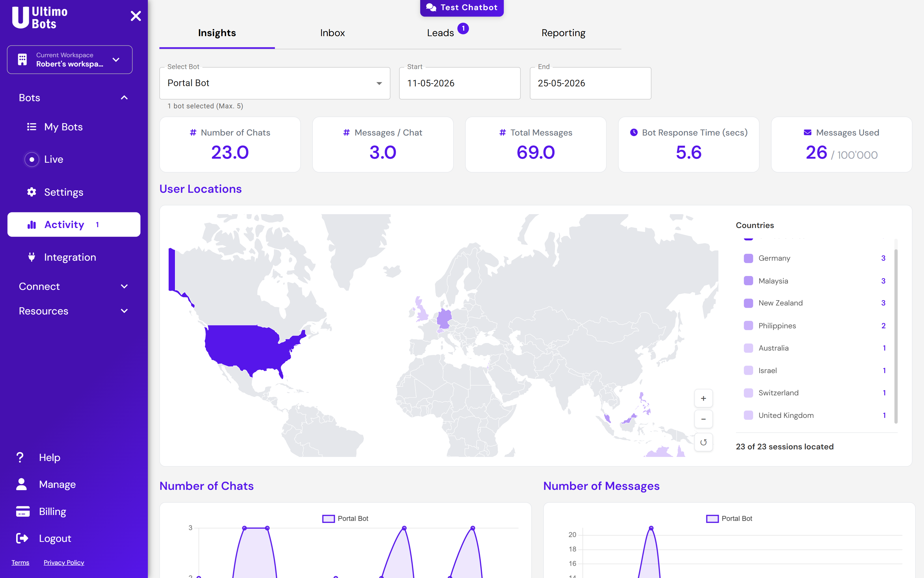The image size is (924, 578).
Task: Switch to the Leads tab
Action: pos(440,33)
